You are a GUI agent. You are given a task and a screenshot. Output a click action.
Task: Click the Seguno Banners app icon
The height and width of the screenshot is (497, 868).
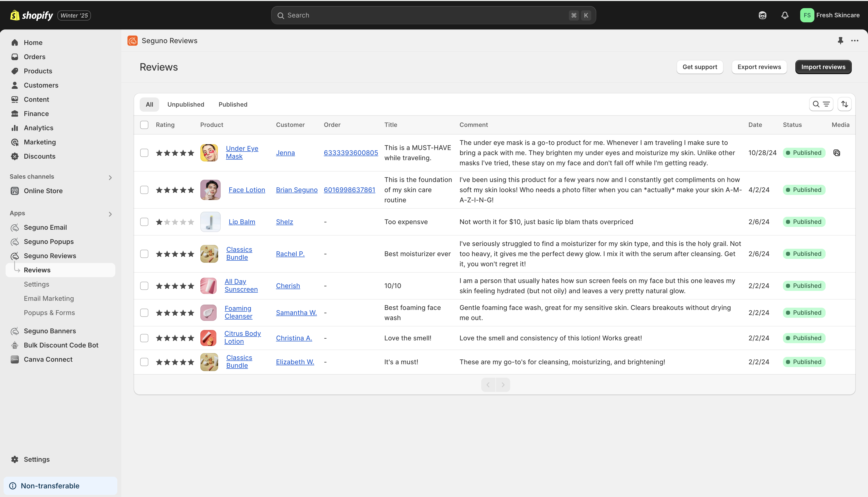tap(15, 331)
